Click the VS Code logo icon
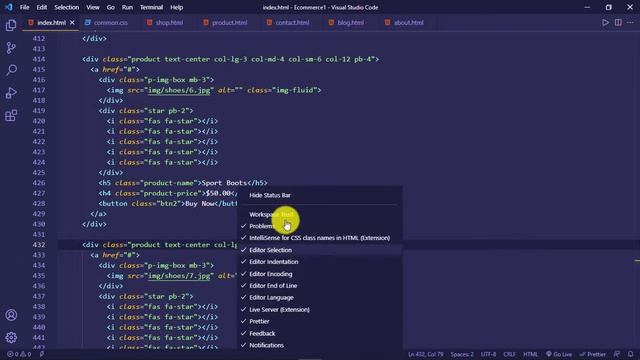 9,7
